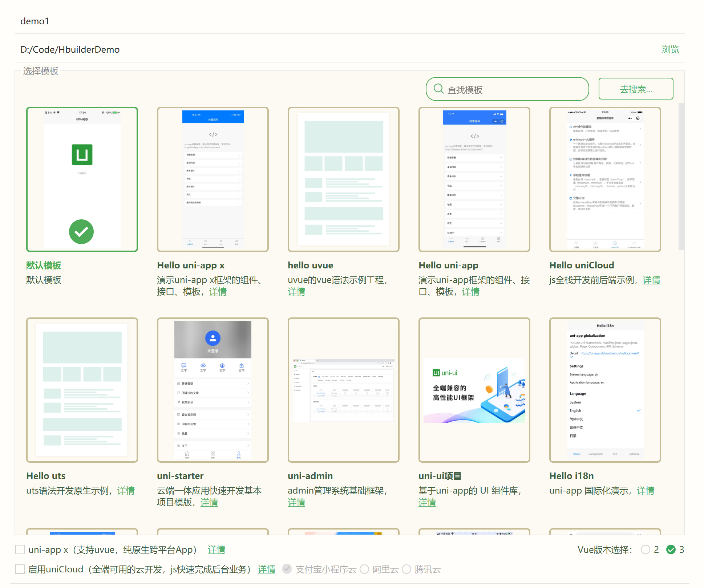Screen dimensions: 704x588
Task: Click the 去搜索... button
Action: coord(636,89)
